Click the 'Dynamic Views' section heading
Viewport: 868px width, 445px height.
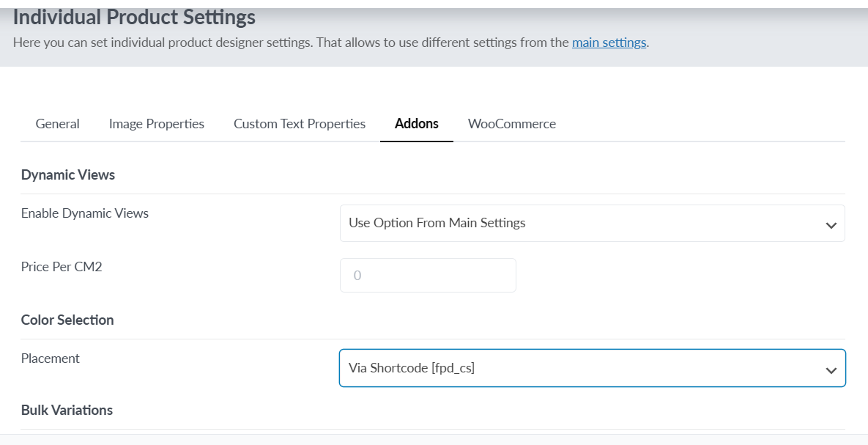[x=68, y=174]
